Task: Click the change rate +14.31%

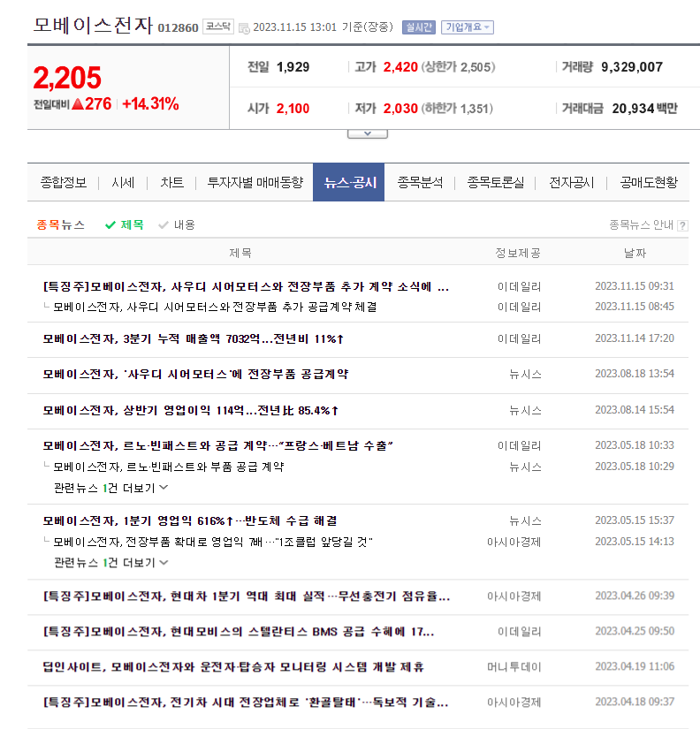Action: pos(151,103)
